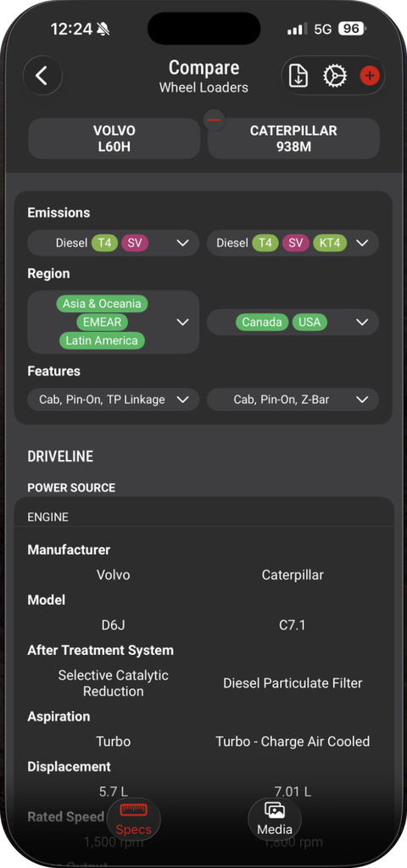
Task: Download comparison report via document icon
Action: coord(298,76)
